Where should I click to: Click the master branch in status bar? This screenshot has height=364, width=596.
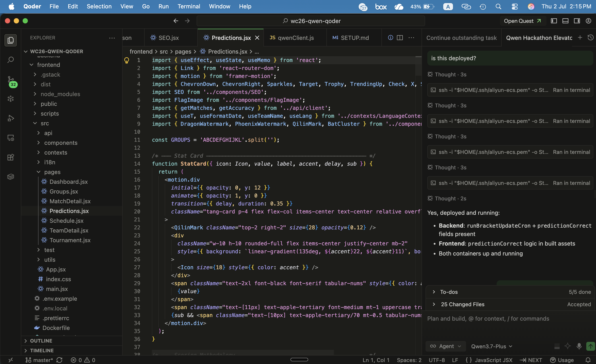[x=39, y=360]
